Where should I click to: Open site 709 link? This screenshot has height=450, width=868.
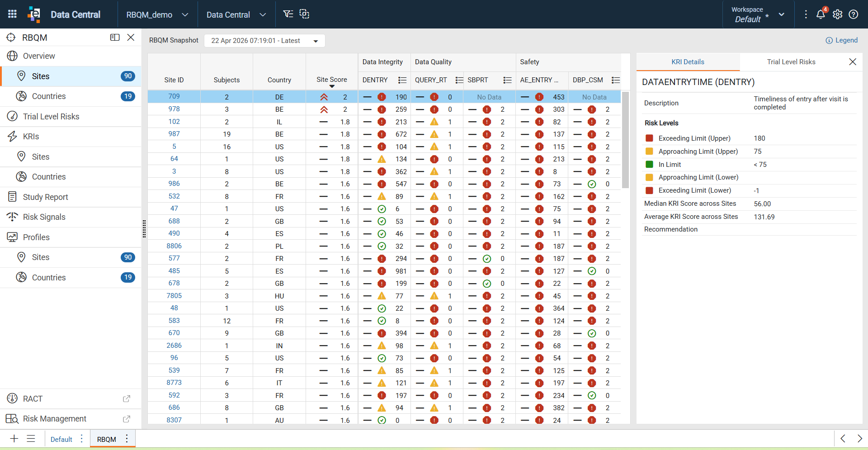tap(174, 96)
